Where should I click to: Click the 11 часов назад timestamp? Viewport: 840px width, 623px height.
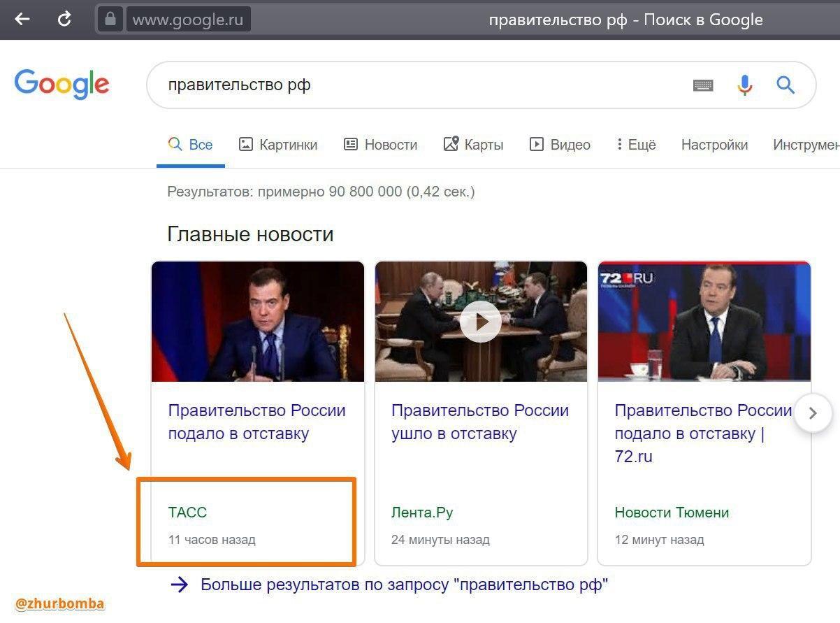(212, 540)
